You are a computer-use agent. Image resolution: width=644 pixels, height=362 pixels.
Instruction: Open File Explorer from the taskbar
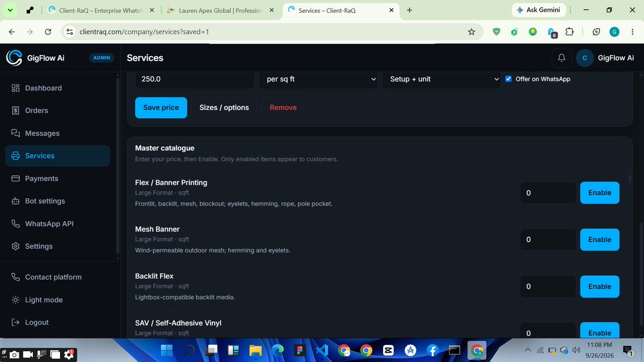254,350
